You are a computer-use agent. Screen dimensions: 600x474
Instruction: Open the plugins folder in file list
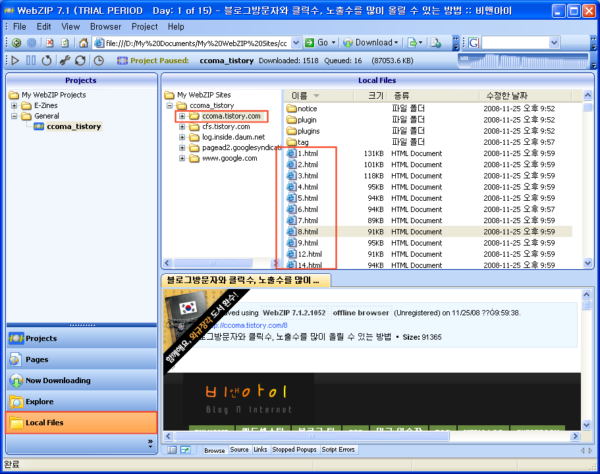pyautogui.click(x=308, y=131)
